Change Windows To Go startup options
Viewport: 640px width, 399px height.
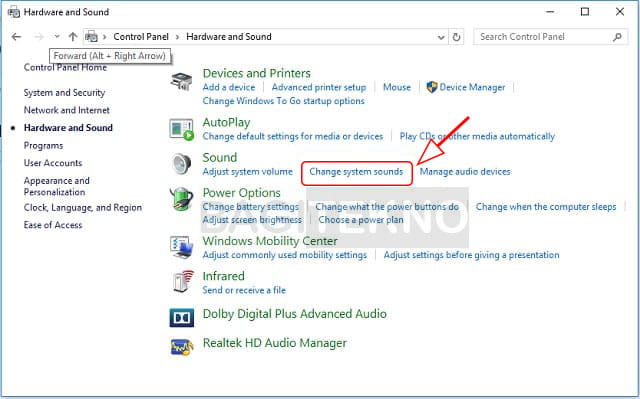pos(283,101)
